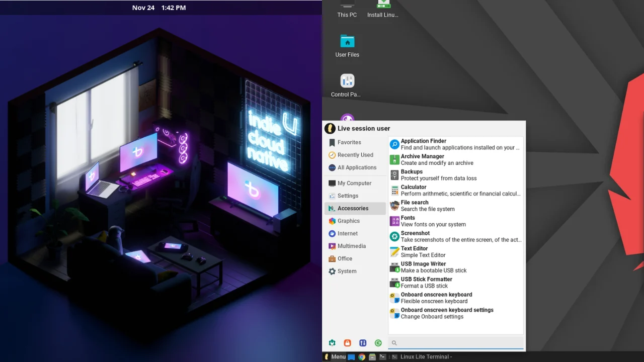The width and height of the screenshot is (644, 362).
Task: Start Onboard onscreen keyboard
Action: tap(455, 298)
